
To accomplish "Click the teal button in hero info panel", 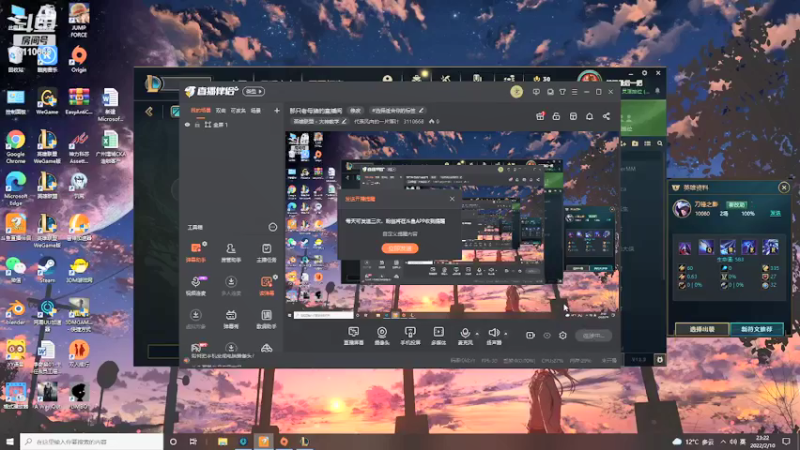I will (x=757, y=329).
